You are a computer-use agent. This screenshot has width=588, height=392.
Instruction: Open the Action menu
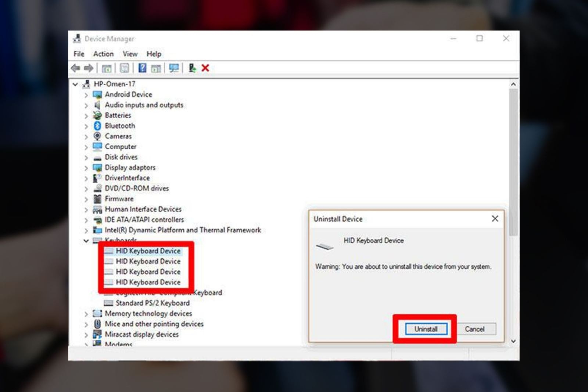pyautogui.click(x=103, y=54)
